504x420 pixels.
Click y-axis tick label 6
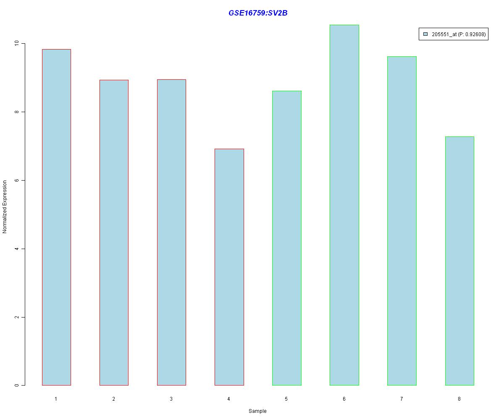point(17,180)
